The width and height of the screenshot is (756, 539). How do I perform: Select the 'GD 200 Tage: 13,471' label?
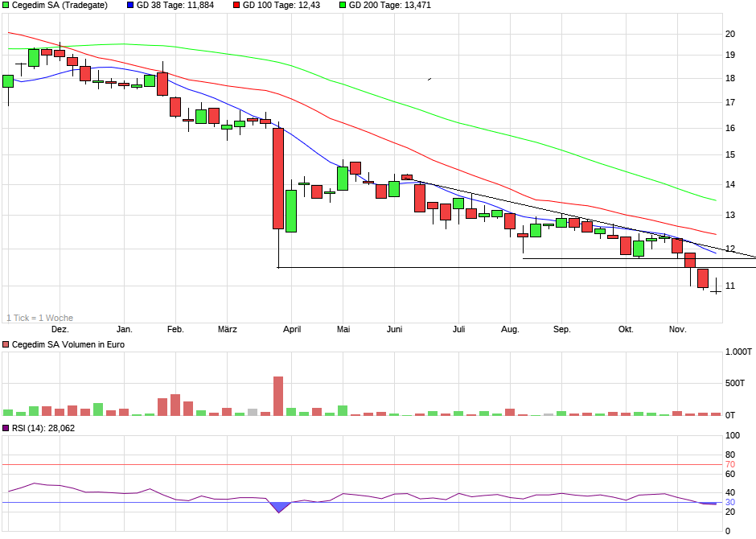click(389, 6)
